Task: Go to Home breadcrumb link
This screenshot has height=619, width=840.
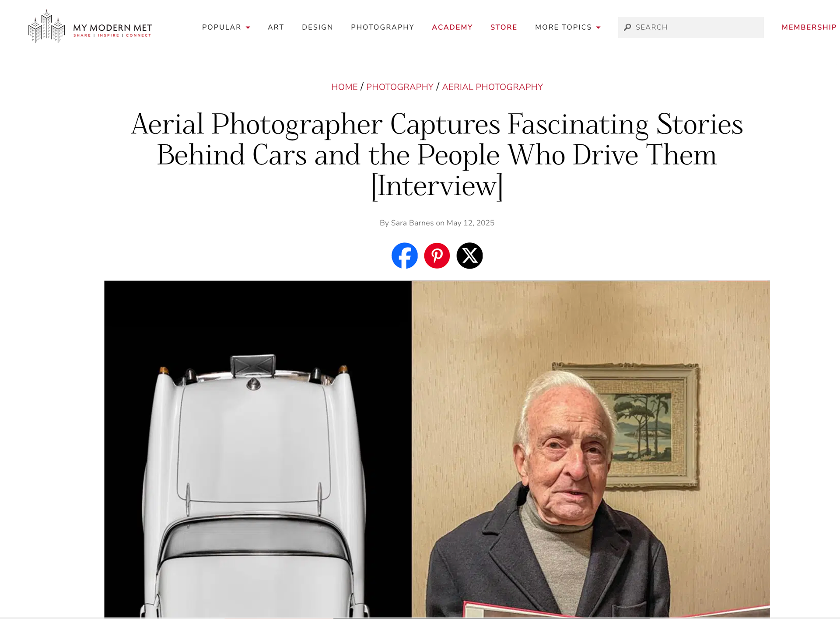Action: (344, 87)
